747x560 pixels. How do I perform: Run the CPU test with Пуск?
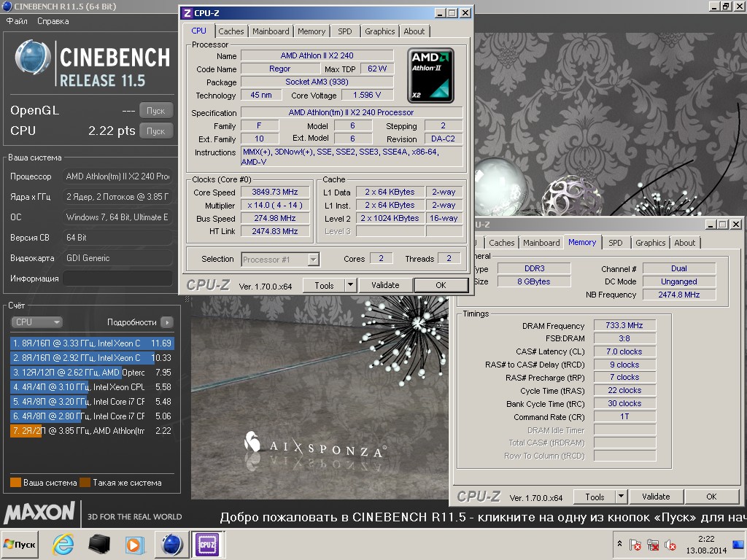(x=156, y=131)
